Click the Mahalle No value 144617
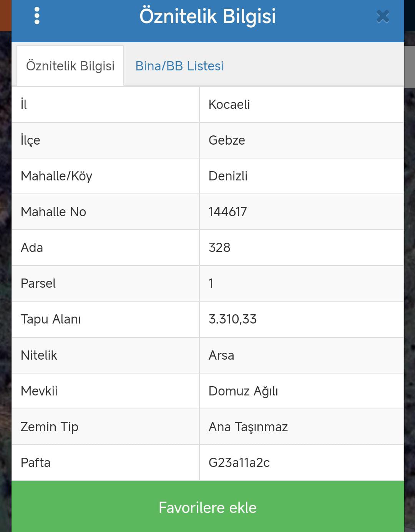The image size is (415, 532). coord(227,212)
